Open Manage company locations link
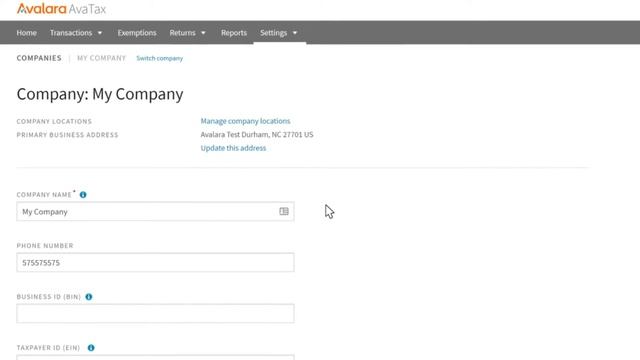Screen dimensions: 640x360 coord(245,121)
